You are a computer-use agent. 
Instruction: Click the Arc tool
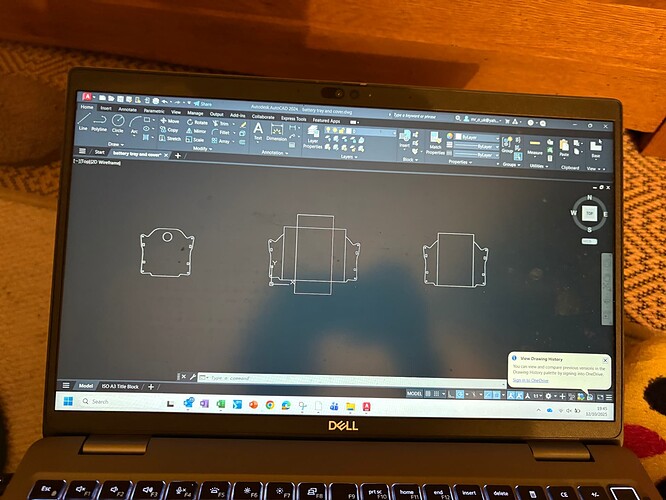pos(134,124)
